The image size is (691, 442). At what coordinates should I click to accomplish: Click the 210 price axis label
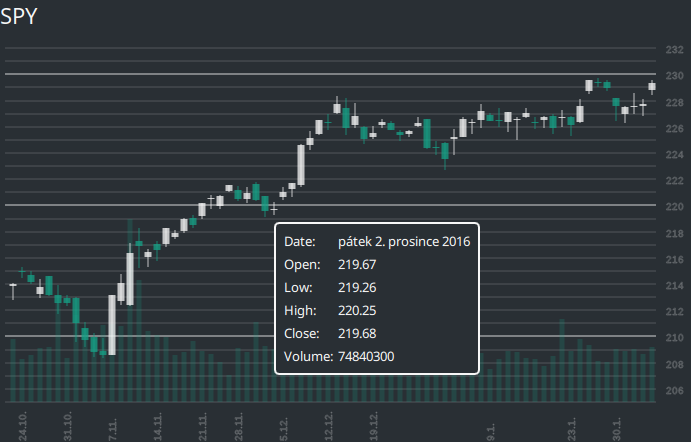(674, 338)
